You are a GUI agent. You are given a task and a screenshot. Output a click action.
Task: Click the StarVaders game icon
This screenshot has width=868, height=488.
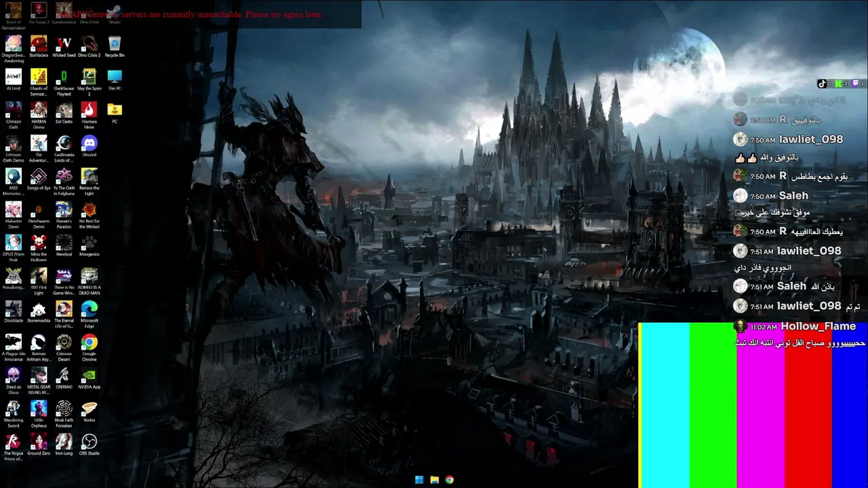coord(39,45)
